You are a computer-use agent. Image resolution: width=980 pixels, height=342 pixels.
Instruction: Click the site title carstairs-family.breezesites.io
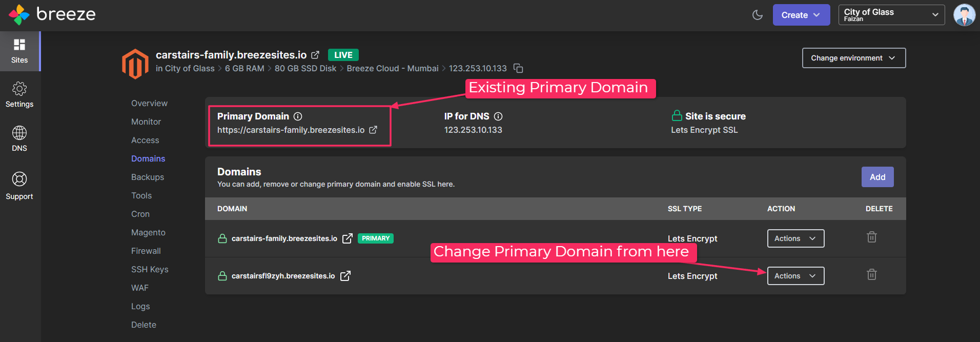(x=231, y=55)
